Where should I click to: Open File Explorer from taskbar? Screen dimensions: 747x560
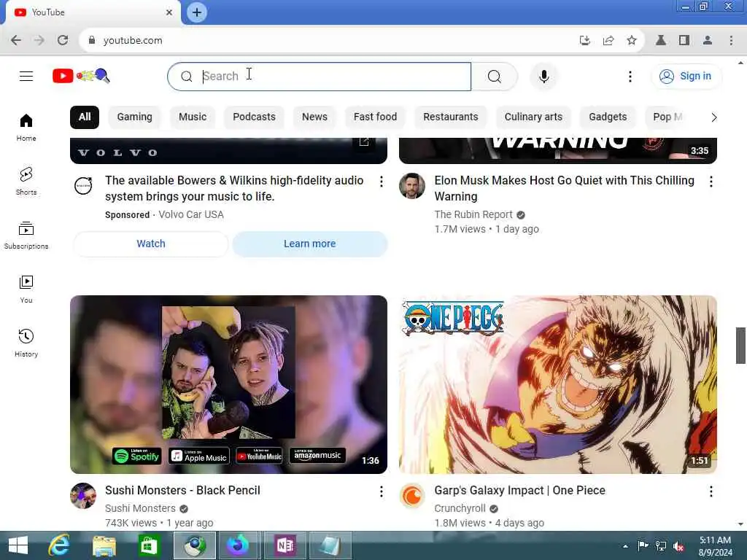pyautogui.click(x=104, y=545)
